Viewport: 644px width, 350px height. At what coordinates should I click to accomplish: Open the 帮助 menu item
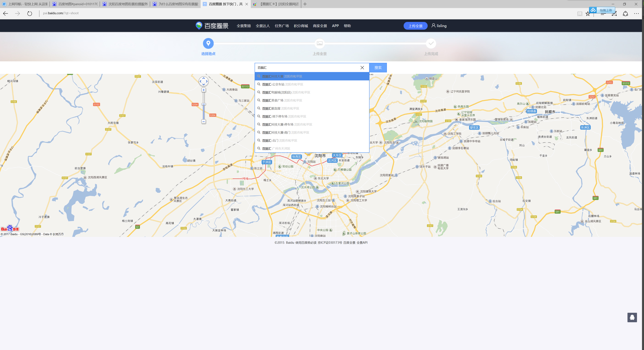(347, 26)
